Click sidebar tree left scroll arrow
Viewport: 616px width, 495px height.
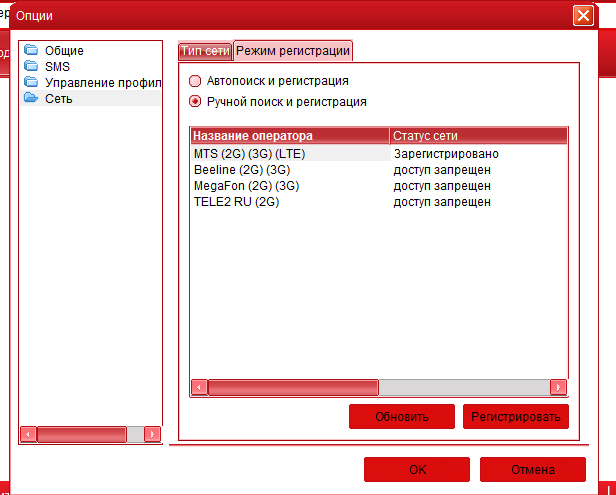(x=28, y=434)
